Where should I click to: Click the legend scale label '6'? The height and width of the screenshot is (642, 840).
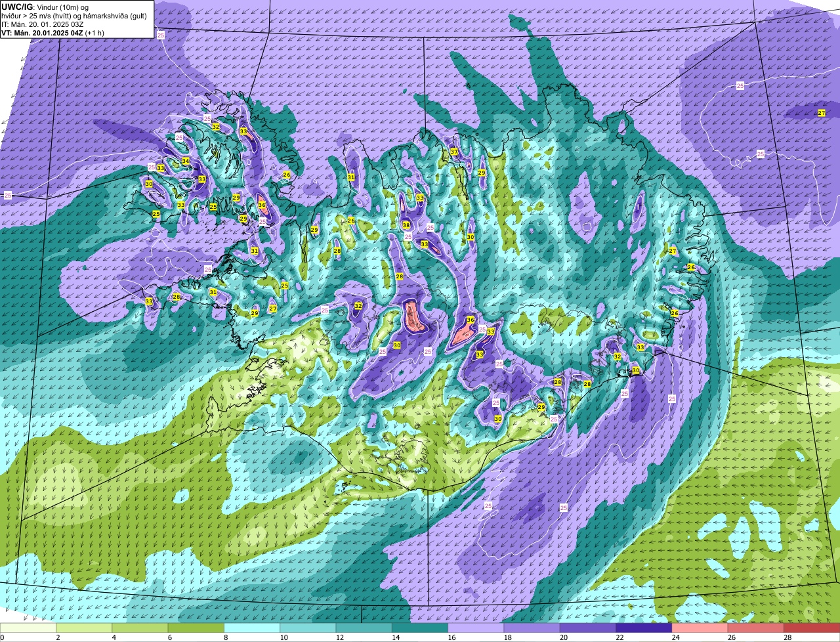tap(169, 637)
